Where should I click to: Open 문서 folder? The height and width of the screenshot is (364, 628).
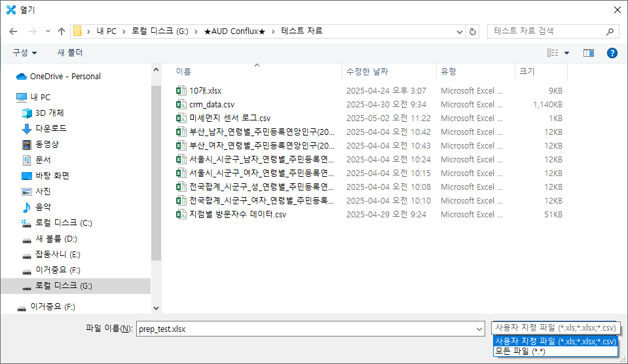tap(35, 160)
